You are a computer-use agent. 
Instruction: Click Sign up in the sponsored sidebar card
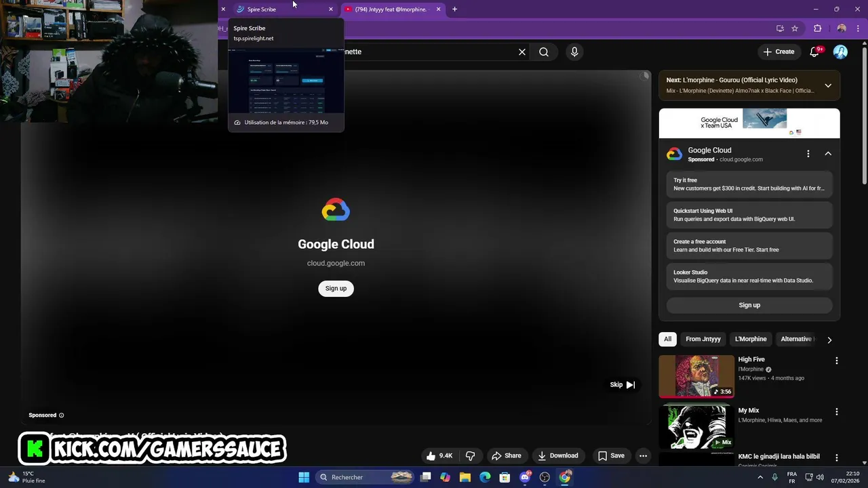(749, 305)
